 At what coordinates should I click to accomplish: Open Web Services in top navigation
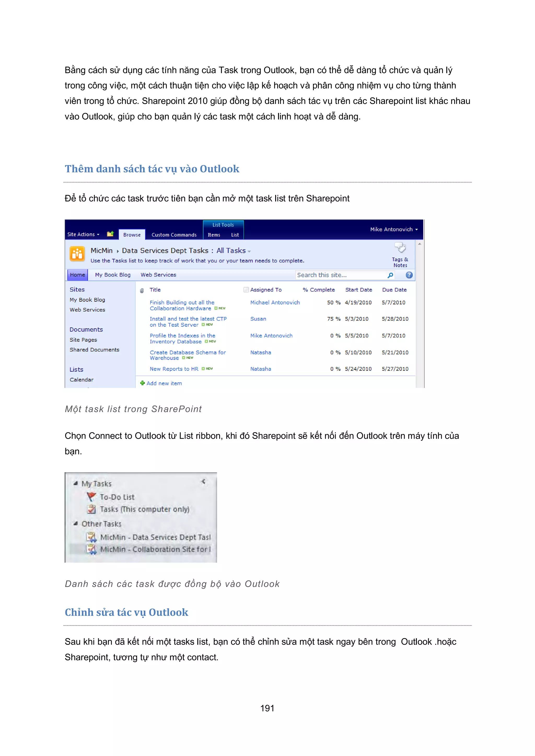pyautogui.click(x=159, y=275)
